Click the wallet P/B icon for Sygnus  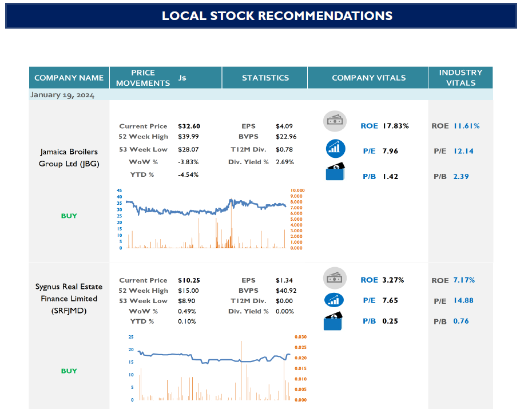pyautogui.click(x=333, y=321)
